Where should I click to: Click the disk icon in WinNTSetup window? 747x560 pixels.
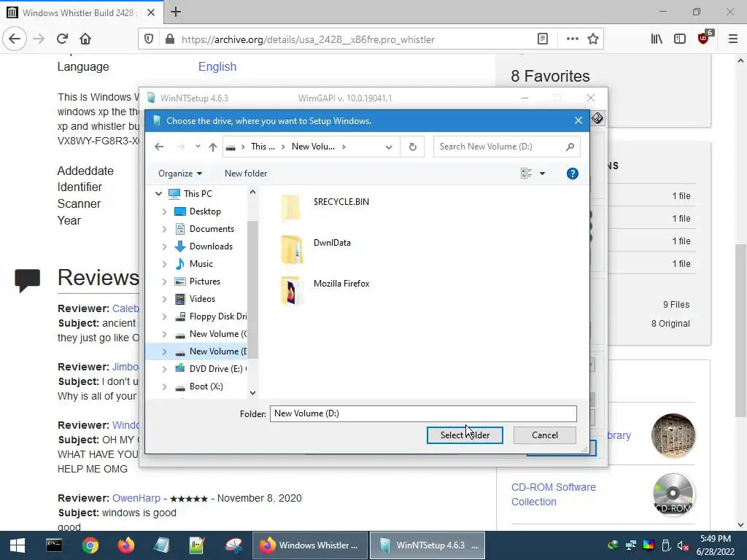[597, 117]
